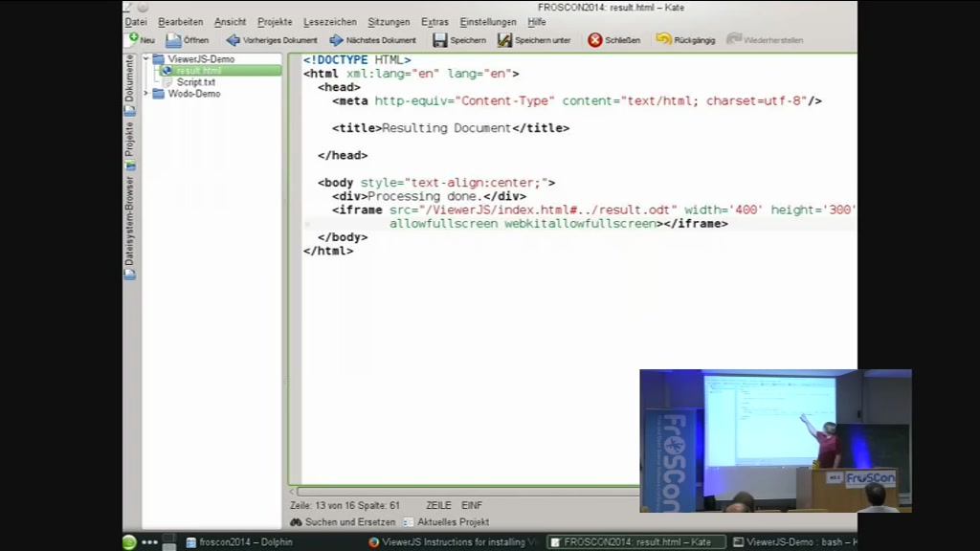Open the Projekte menu
980x551 pixels.
(275, 22)
